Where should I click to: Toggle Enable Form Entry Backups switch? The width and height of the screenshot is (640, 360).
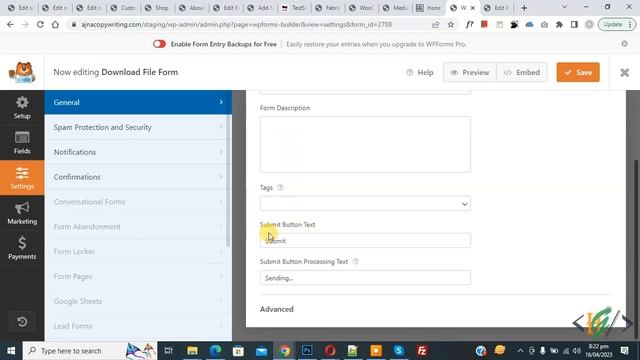pyautogui.click(x=159, y=44)
